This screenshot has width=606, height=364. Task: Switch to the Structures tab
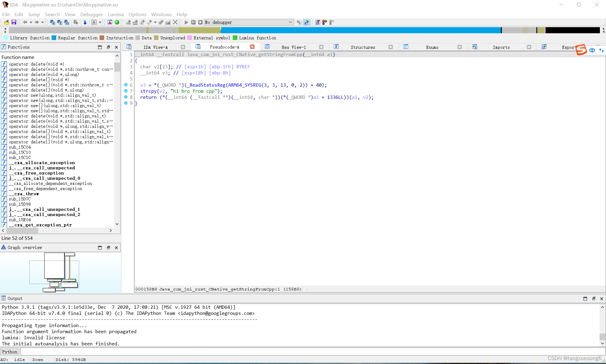coord(363,47)
